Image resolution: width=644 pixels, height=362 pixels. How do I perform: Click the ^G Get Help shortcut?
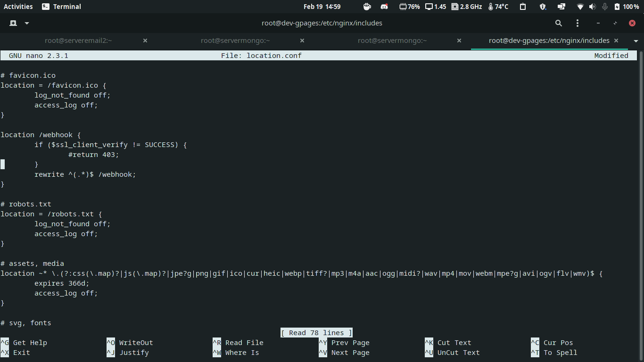(x=24, y=343)
